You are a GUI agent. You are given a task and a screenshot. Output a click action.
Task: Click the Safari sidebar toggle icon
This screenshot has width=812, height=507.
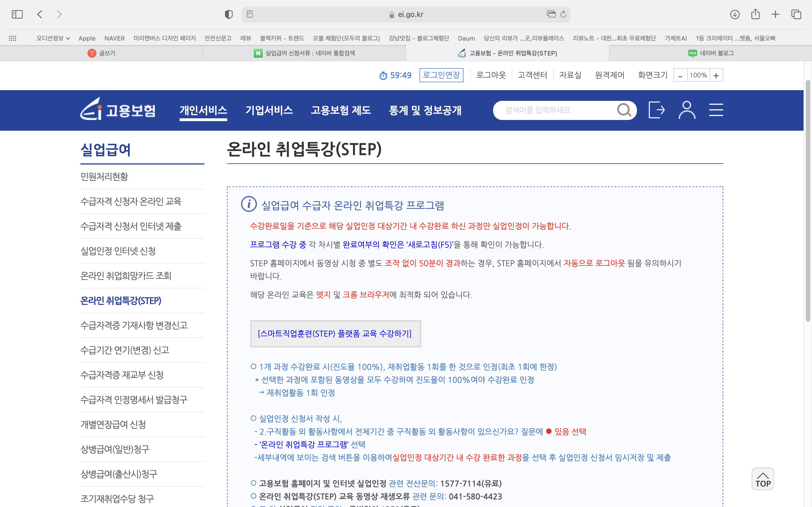pyautogui.click(x=17, y=14)
